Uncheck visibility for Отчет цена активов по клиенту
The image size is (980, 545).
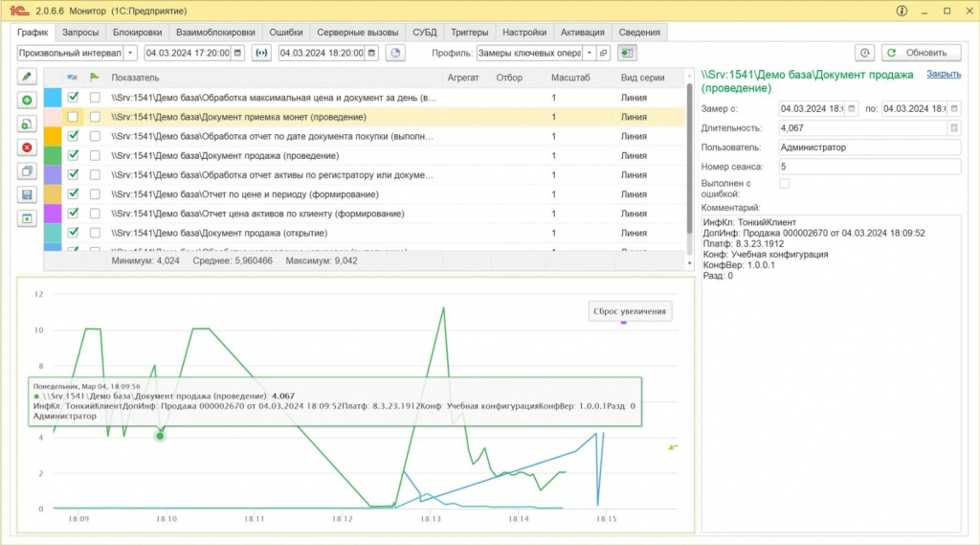73,214
